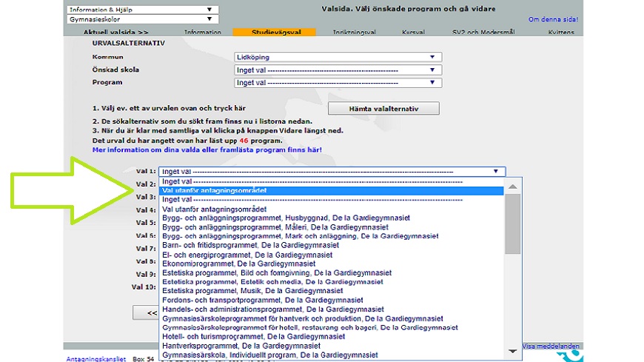This screenshot has width=644, height=362.
Task: Open the Om denna sida! link
Action: [x=553, y=19]
